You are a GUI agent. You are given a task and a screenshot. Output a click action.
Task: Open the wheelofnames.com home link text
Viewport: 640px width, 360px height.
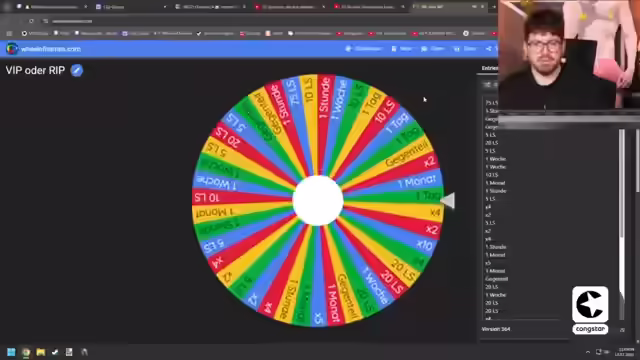tap(51, 49)
